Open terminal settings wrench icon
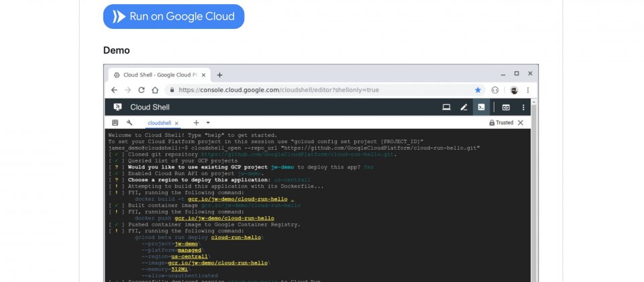 click(129, 122)
